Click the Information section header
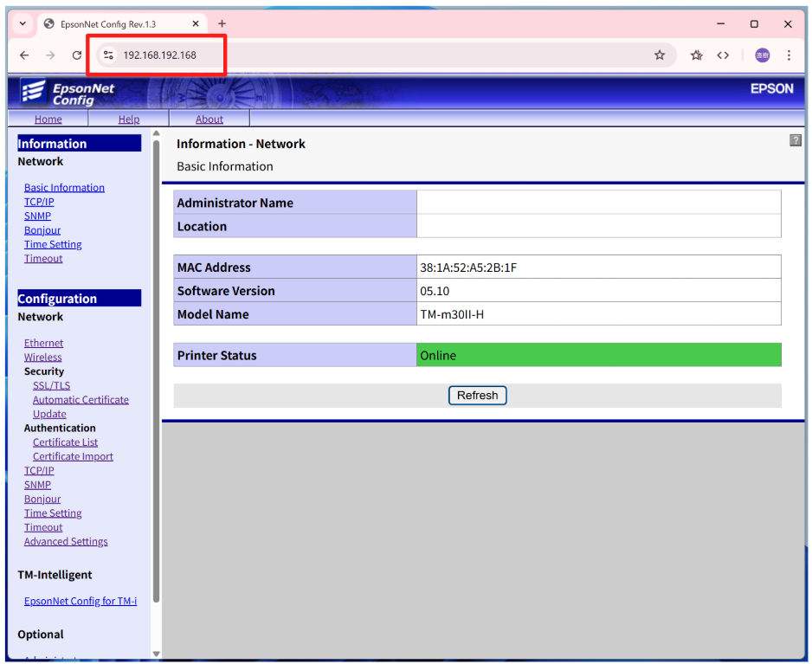The image size is (812, 664). pyautogui.click(x=80, y=144)
